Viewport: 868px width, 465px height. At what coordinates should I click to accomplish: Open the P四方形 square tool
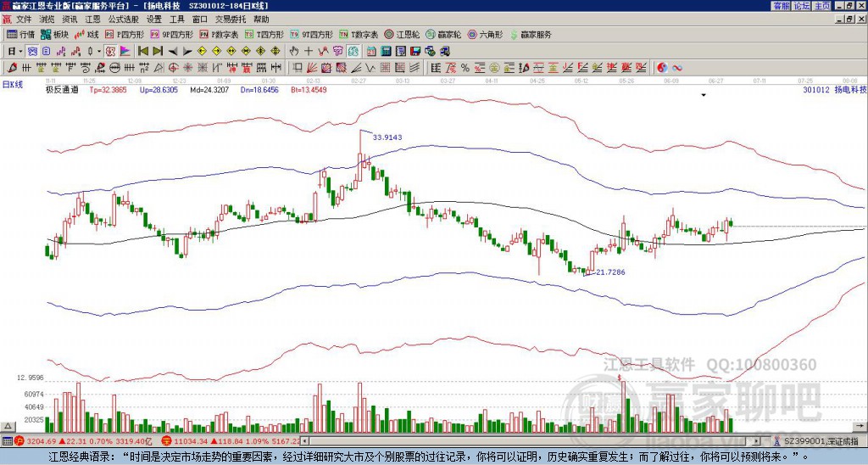tap(125, 34)
